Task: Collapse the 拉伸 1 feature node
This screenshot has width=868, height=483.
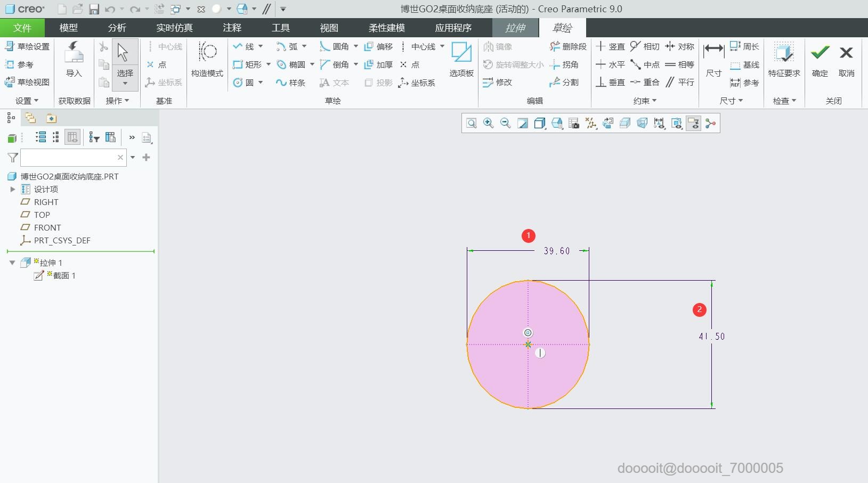Action: click(x=12, y=263)
